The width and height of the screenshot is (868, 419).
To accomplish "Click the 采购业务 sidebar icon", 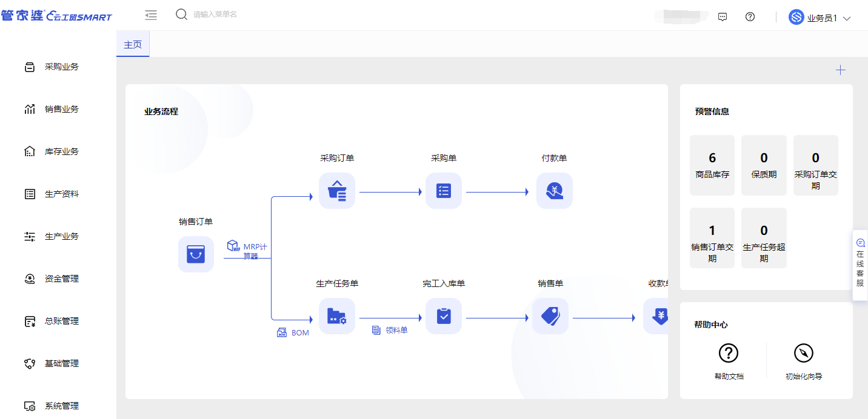I will [x=30, y=67].
